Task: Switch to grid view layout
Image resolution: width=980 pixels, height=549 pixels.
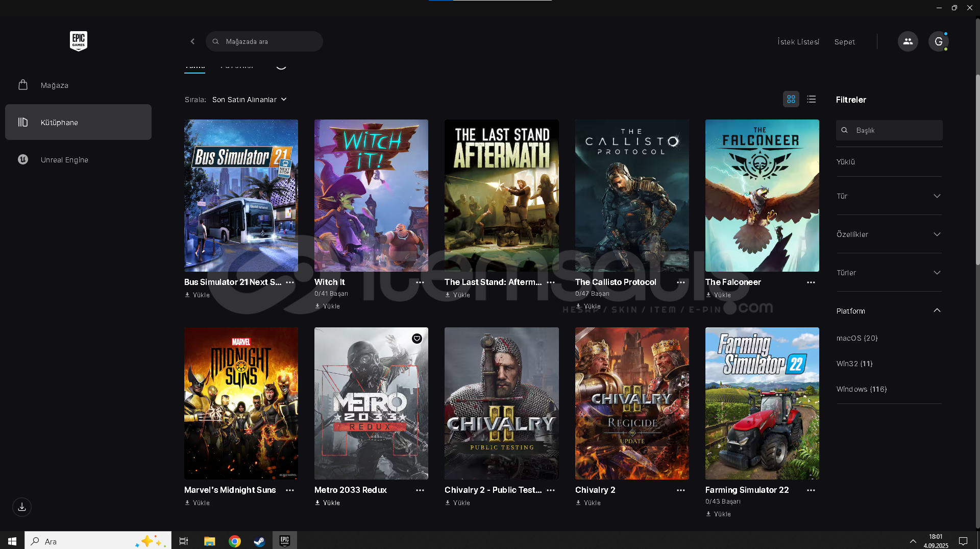Action: (791, 99)
